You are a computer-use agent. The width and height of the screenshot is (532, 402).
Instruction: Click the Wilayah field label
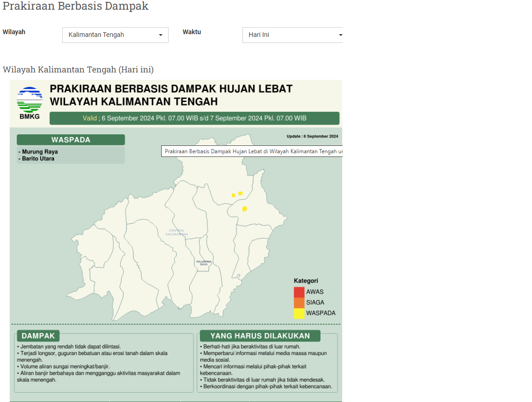coord(14,32)
